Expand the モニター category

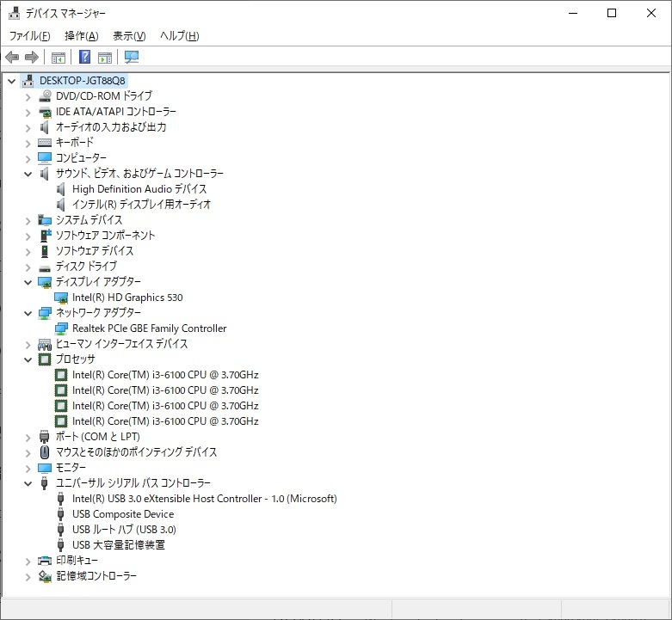click(28, 469)
